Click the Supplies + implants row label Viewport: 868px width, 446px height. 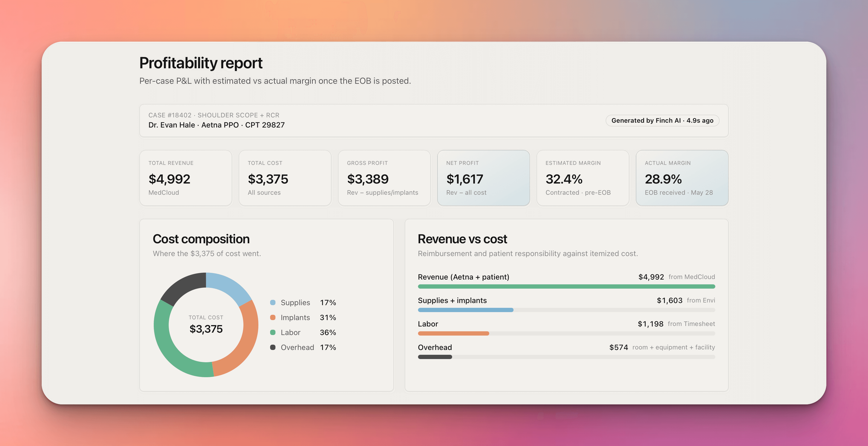pos(452,300)
